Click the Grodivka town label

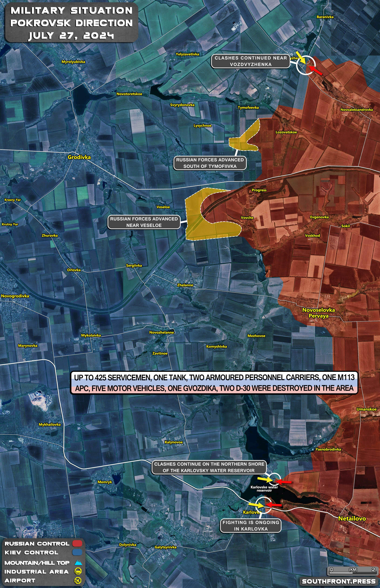[79, 157]
